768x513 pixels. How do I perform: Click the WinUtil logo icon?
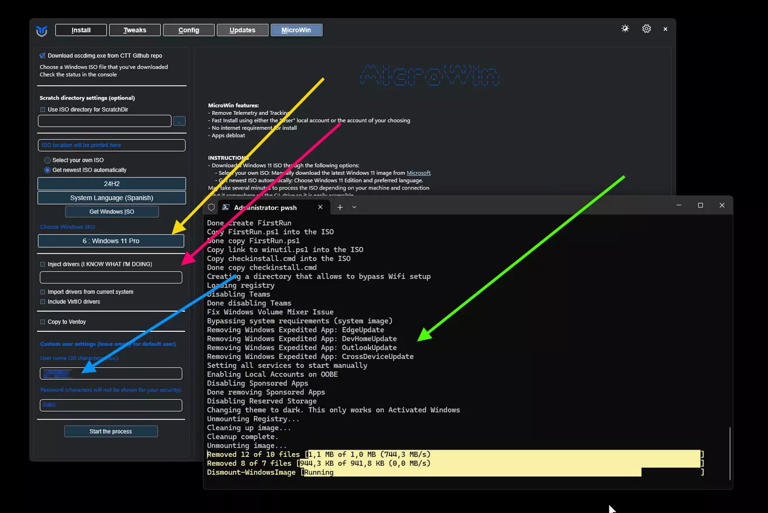click(41, 30)
